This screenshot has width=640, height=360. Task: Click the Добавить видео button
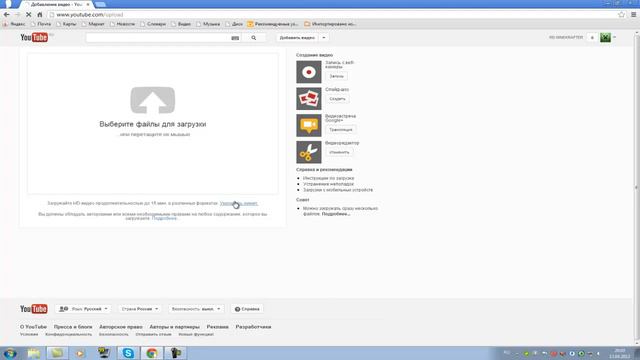[297, 38]
